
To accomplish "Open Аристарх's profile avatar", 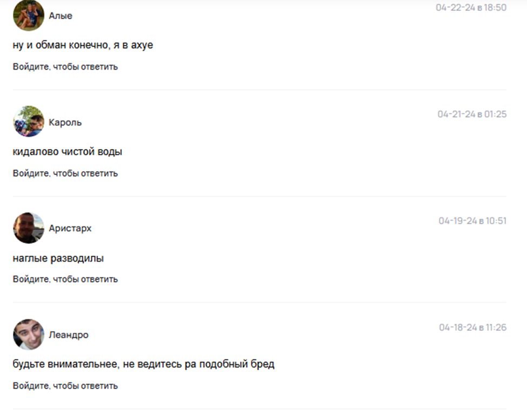I will coord(29,228).
